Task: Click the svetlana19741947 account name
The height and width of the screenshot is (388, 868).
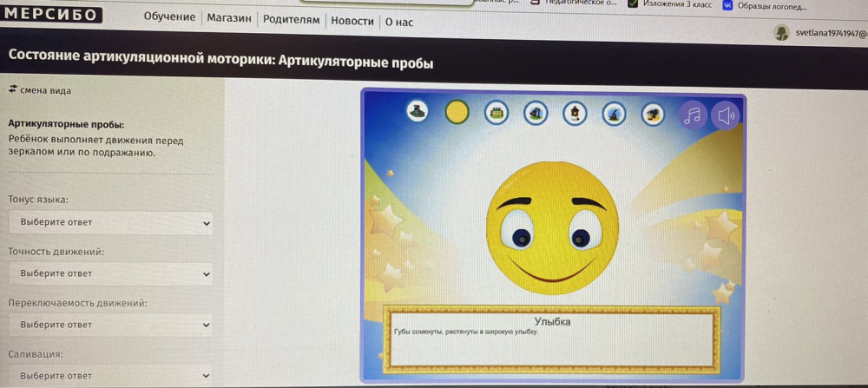Action: 831,33
